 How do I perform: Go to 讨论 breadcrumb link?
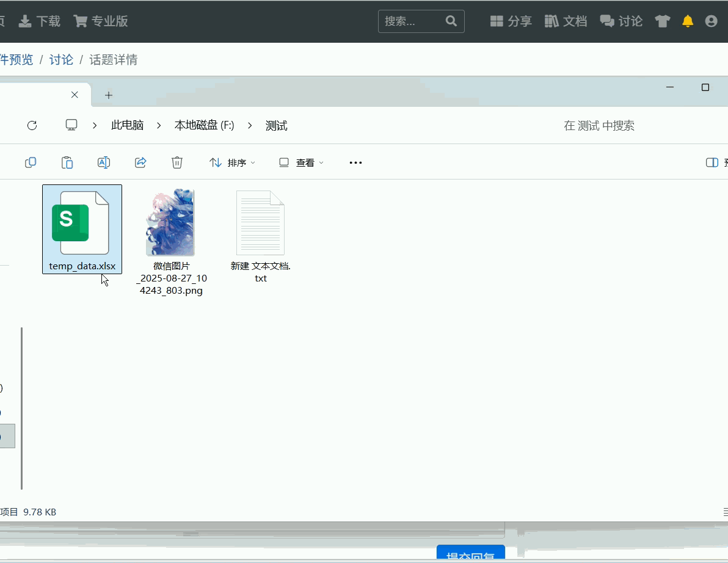61,60
